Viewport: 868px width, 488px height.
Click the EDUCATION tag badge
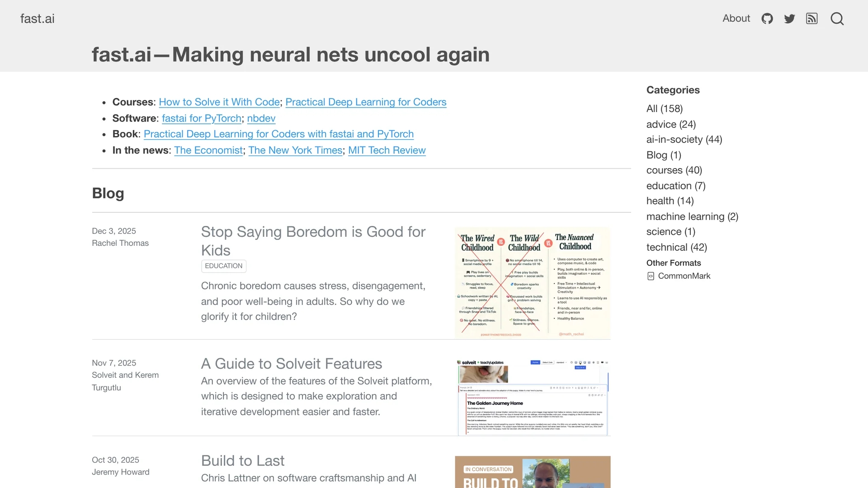tap(224, 266)
